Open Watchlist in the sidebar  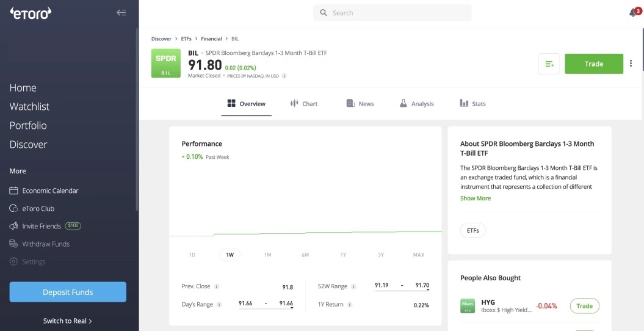[29, 107]
